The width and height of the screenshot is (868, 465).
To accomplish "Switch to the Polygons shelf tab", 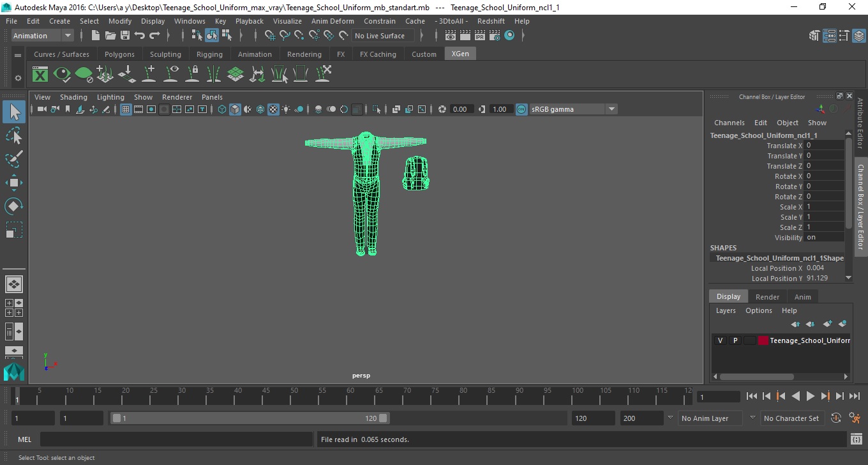I will 119,54.
